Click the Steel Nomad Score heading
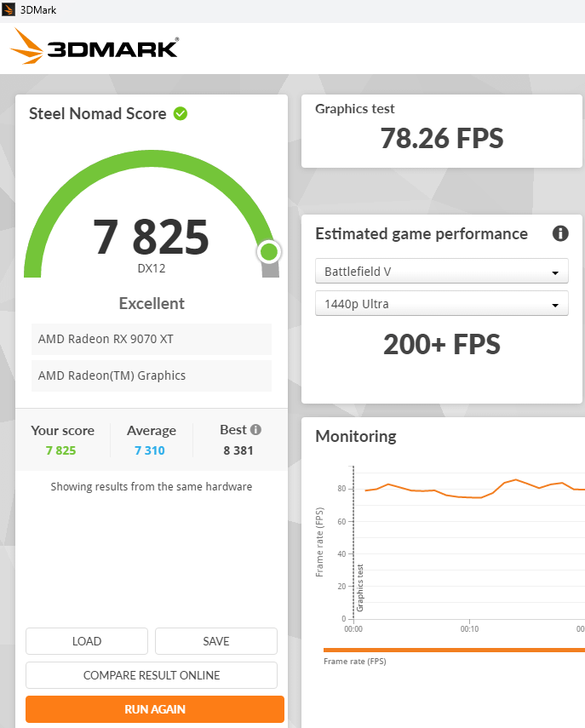The height and width of the screenshot is (728, 585). click(x=97, y=114)
